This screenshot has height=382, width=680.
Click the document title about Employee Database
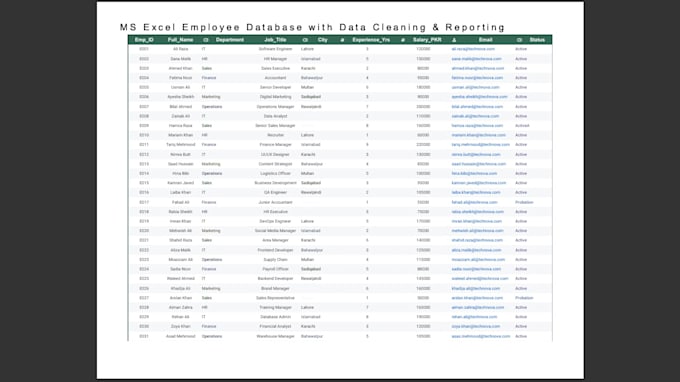[x=312, y=27]
